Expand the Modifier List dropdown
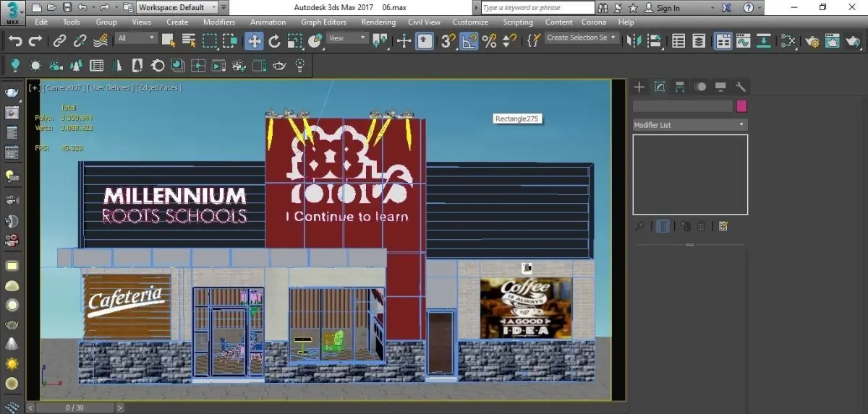This screenshot has width=868, height=414. click(x=689, y=125)
